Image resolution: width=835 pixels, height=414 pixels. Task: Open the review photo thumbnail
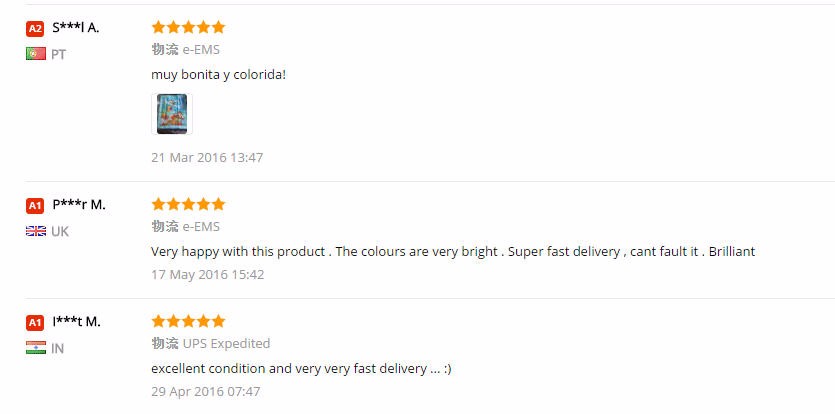click(x=171, y=114)
